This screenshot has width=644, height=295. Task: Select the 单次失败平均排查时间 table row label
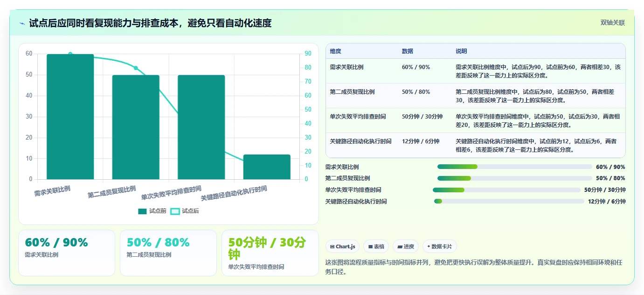click(x=358, y=117)
